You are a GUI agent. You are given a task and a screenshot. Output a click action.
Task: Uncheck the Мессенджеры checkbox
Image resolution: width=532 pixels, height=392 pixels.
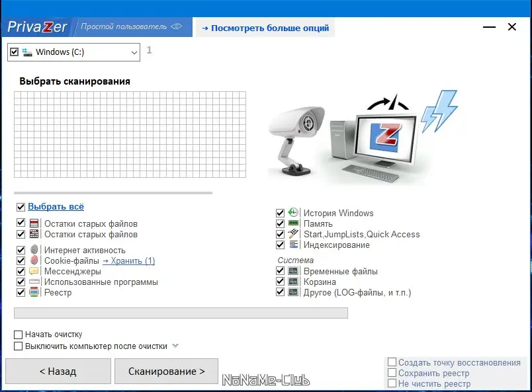point(21,271)
